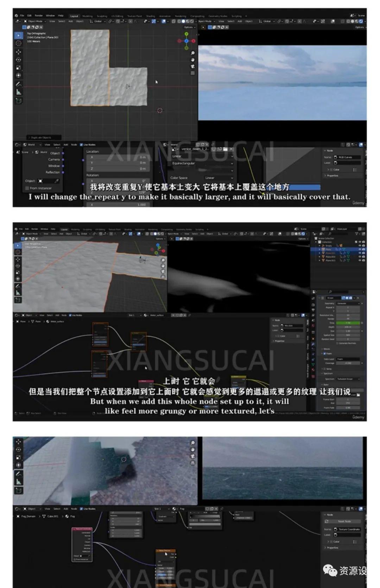Toggle the Foam checkbox in the Ocean modifier

click(324, 354)
